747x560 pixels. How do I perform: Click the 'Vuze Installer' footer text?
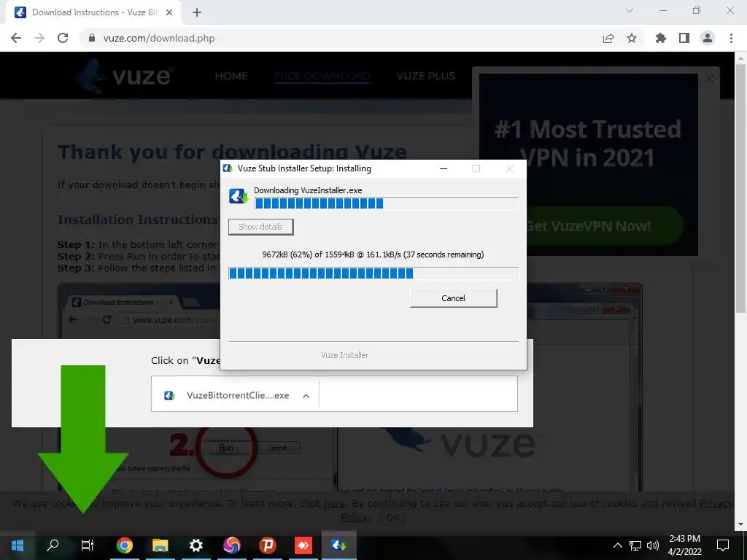point(344,355)
